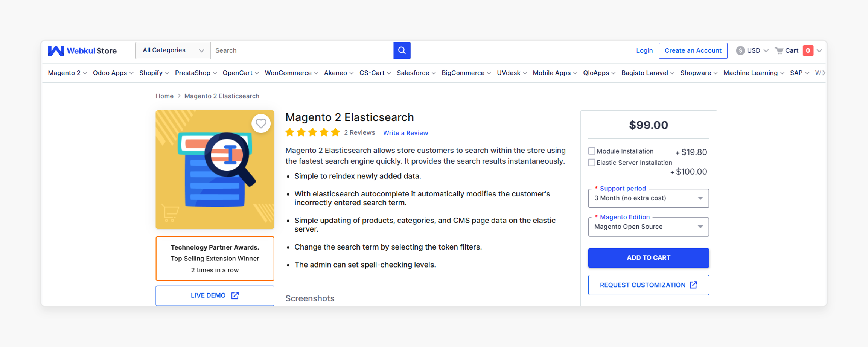Click the first rating star
The width and height of the screenshot is (868, 348).
tap(290, 132)
